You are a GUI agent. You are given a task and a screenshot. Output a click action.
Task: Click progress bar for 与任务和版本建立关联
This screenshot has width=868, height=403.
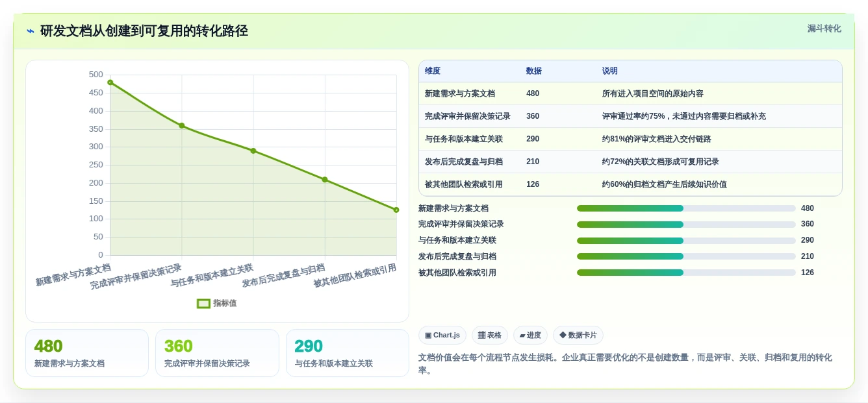(x=686, y=240)
